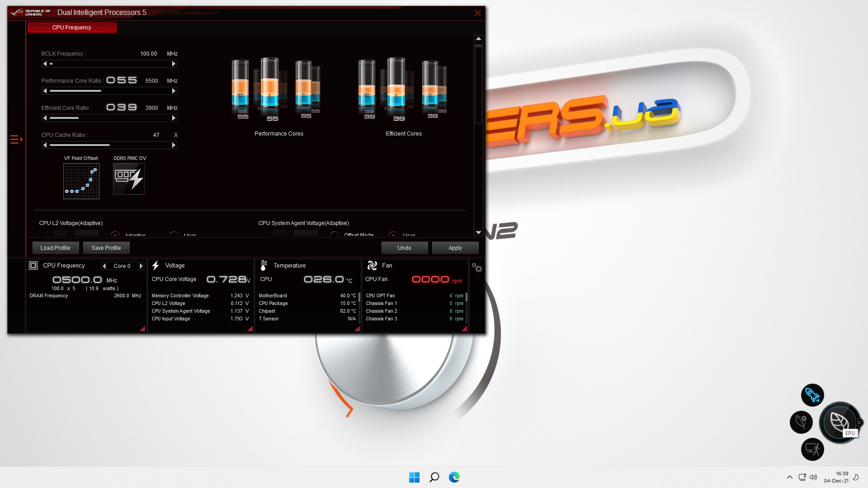The width and height of the screenshot is (868, 488).
Task: Increase Performance Core Ratio with right arrow
Action: [174, 91]
